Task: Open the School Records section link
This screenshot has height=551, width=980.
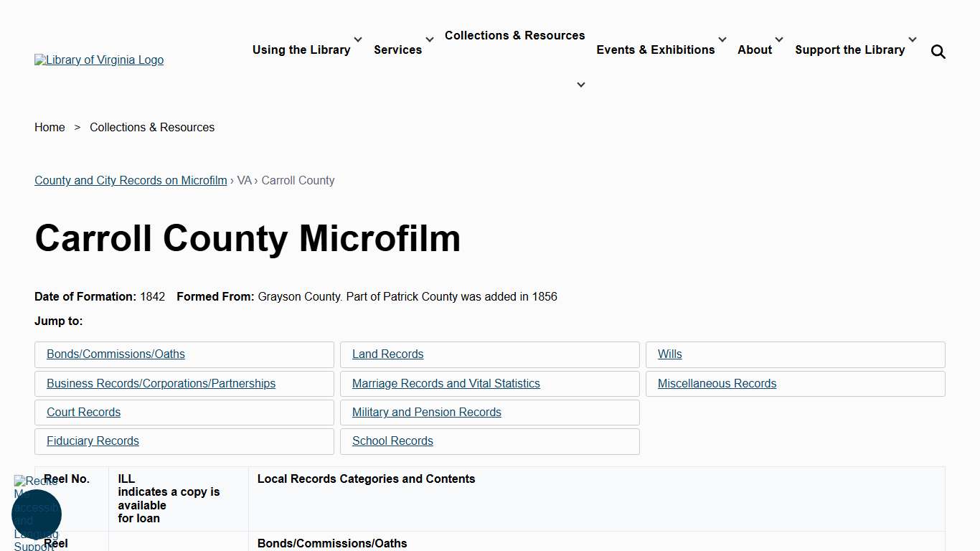Action: [x=392, y=441]
